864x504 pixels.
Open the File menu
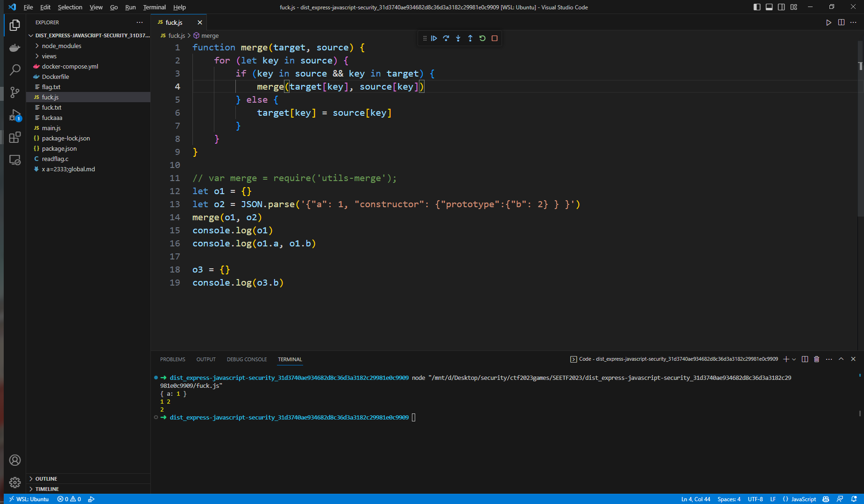coord(28,7)
